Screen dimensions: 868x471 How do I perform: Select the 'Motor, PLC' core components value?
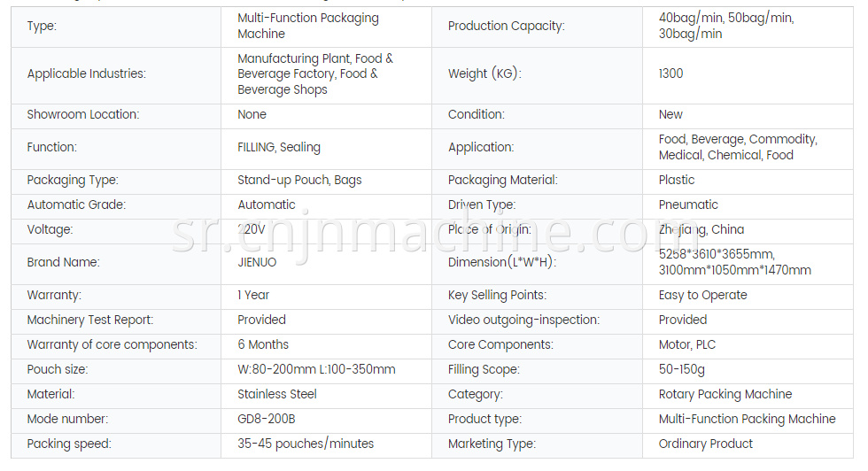tap(687, 344)
